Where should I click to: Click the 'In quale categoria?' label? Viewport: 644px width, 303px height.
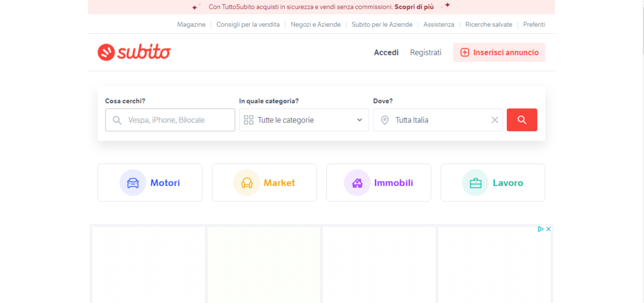point(269,101)
